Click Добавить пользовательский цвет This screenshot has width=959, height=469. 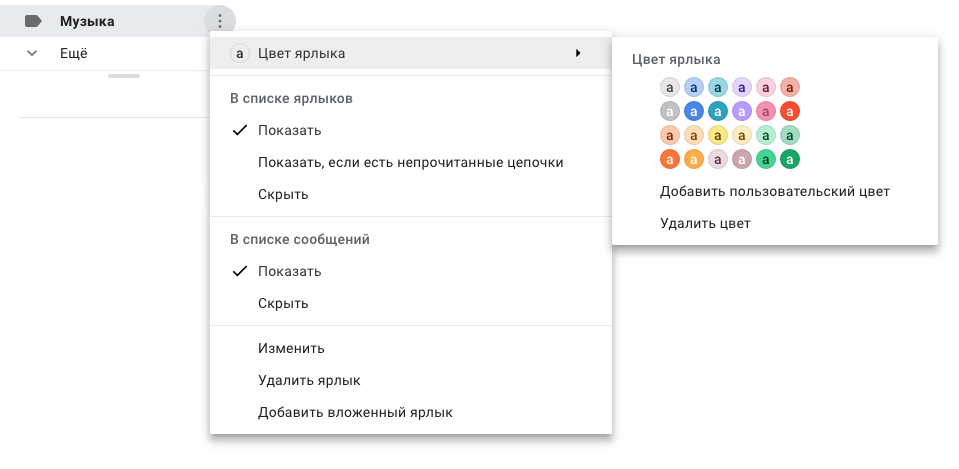(774, 191)
